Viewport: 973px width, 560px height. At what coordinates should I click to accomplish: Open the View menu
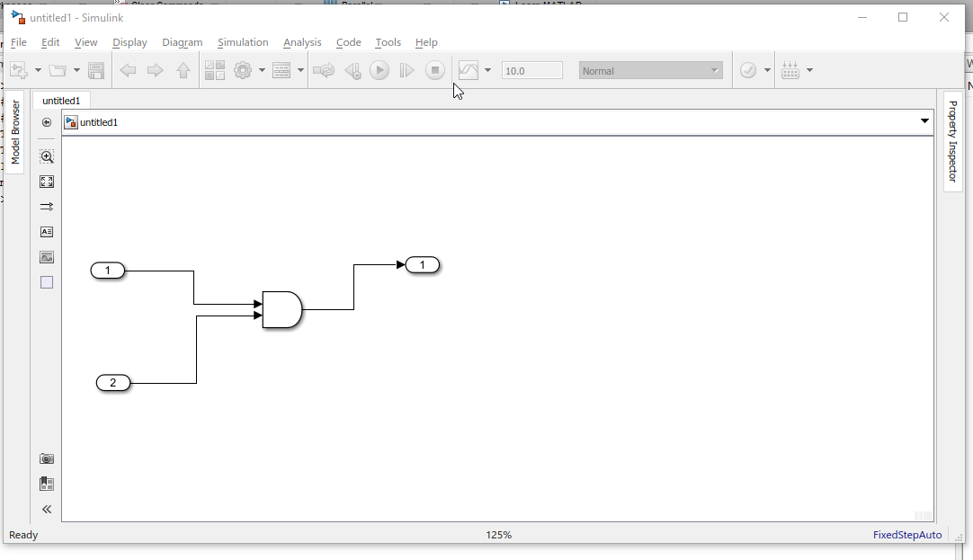(x=85, y=42)
